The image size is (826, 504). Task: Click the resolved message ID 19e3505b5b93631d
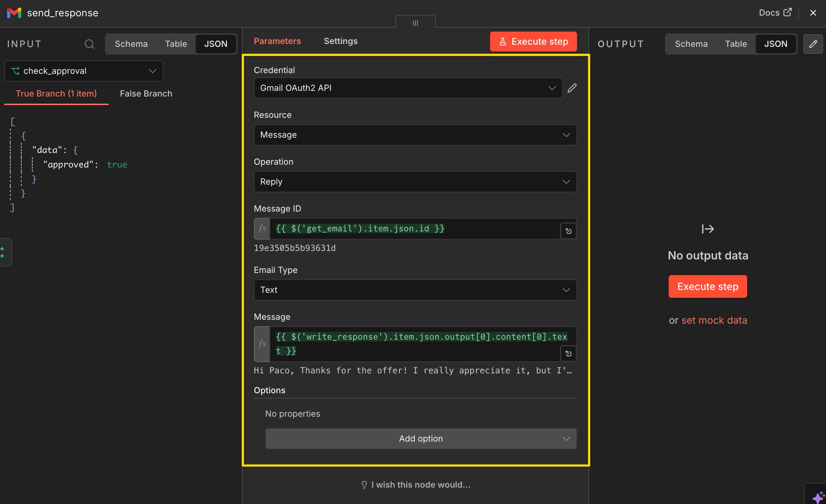[x=295, y=248]
